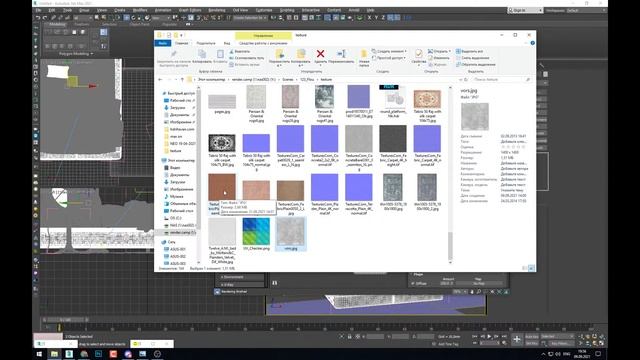
Task: Click the Paste (Вставить) icon in ribbon
Action: tap(220, 54)
